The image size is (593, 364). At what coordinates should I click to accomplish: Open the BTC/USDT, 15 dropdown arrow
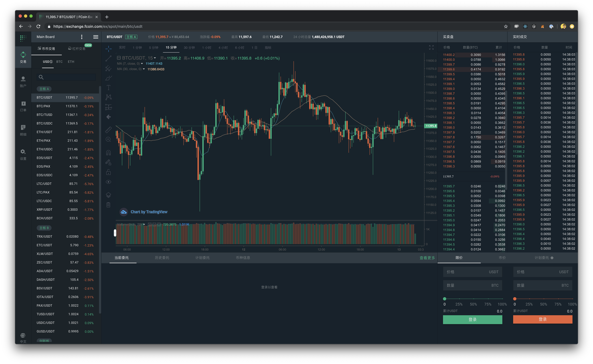155,58
